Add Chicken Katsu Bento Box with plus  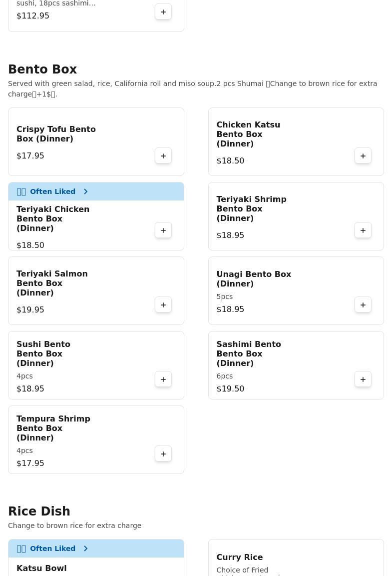click(363, 156)
